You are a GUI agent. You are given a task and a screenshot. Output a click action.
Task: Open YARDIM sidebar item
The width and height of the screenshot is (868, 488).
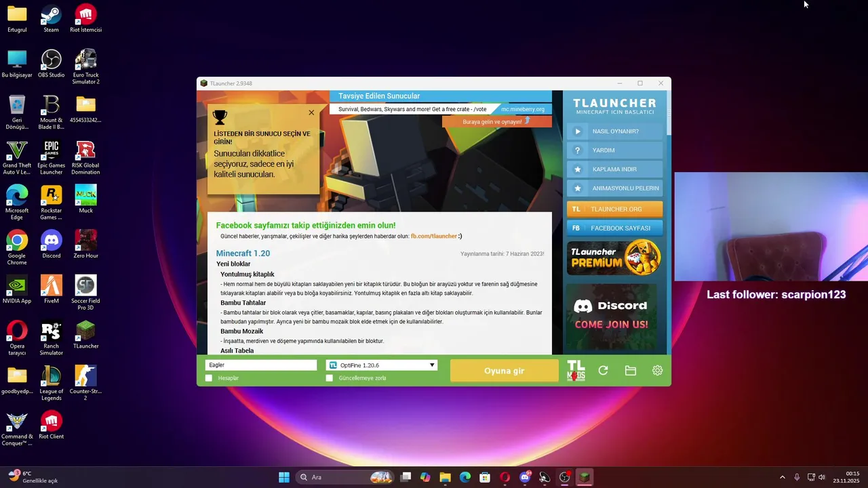[614, 150]
